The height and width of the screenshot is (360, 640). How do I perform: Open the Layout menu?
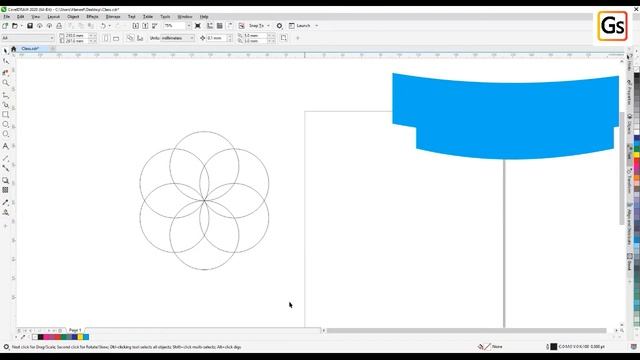(x=53, y=17)
